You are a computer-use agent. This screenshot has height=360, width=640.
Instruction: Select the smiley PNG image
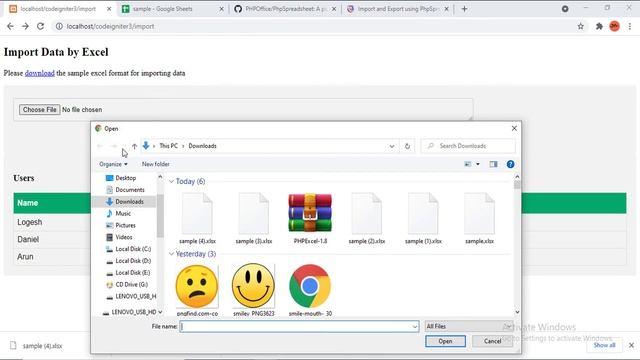pos(253,290)
